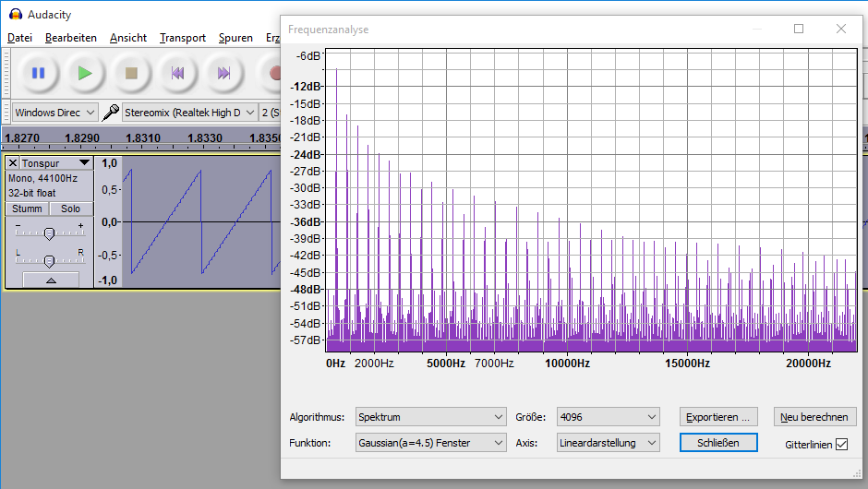Toggle the Stumm mute button
The width and height of the screenshot is (868, 489).
[x=27, y=209]
